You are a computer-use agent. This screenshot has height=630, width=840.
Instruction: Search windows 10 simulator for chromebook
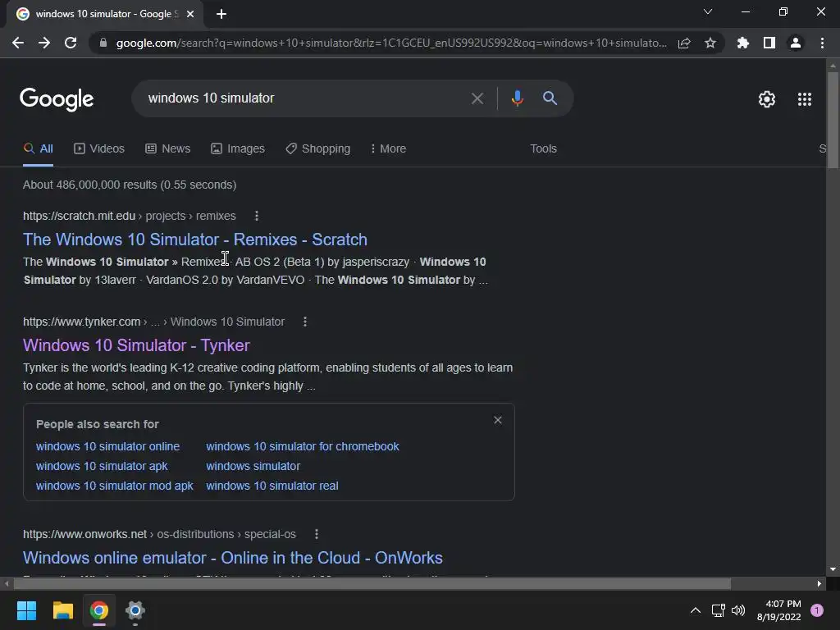(x=303, y=446)
